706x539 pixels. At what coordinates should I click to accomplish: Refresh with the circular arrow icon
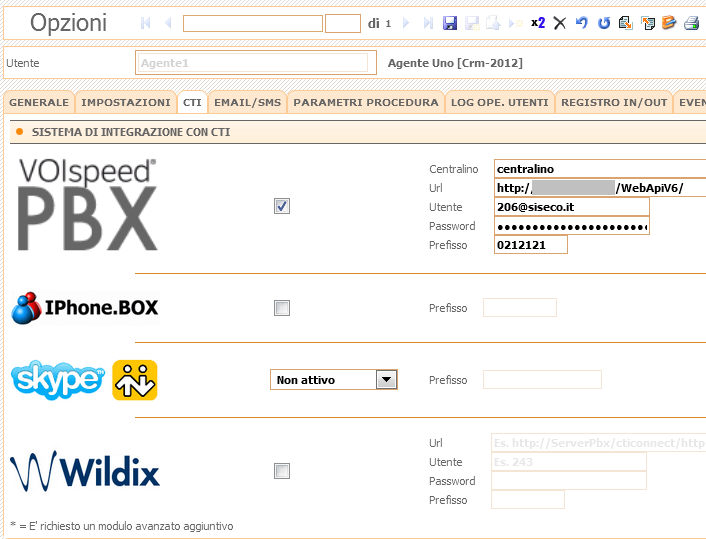tap(604, 23)
